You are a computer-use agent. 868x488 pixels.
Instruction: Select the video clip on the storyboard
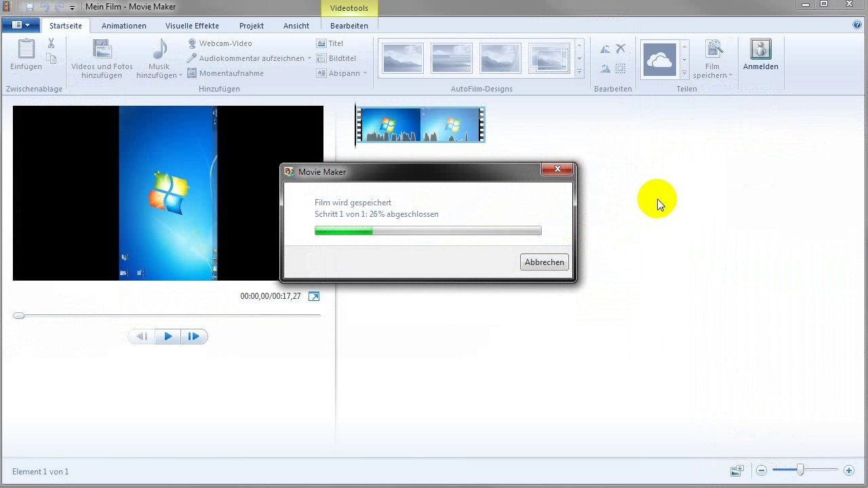tap(420, 125)
